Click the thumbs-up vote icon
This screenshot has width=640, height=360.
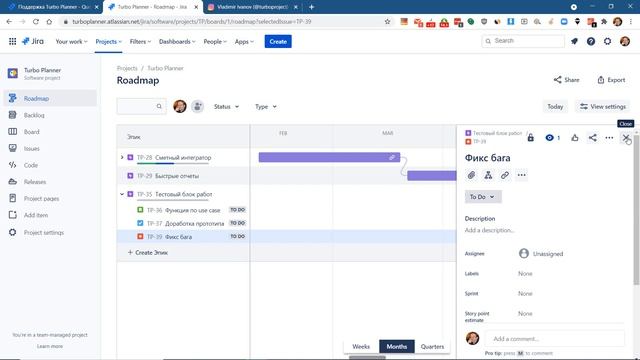click(575, 138)
